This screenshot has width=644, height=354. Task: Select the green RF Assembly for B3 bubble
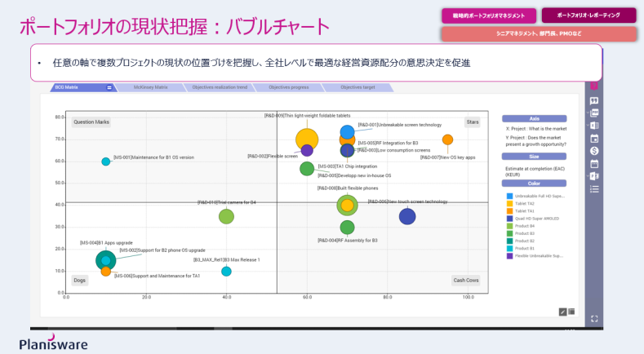[348, 228]
